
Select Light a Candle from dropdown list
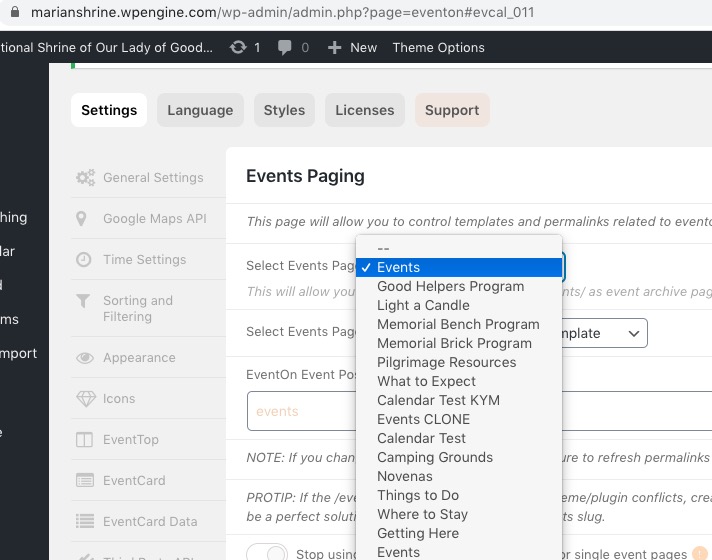[423, 305]
